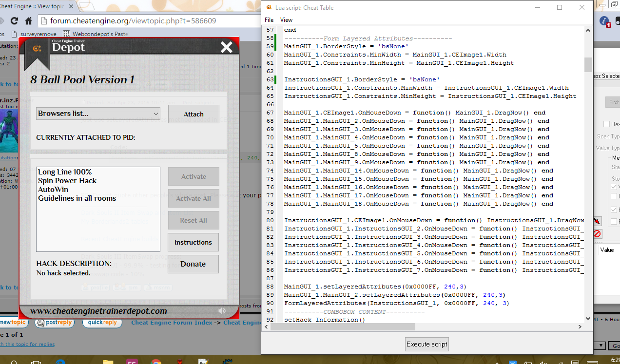Minimize the Lua script window

538,7
